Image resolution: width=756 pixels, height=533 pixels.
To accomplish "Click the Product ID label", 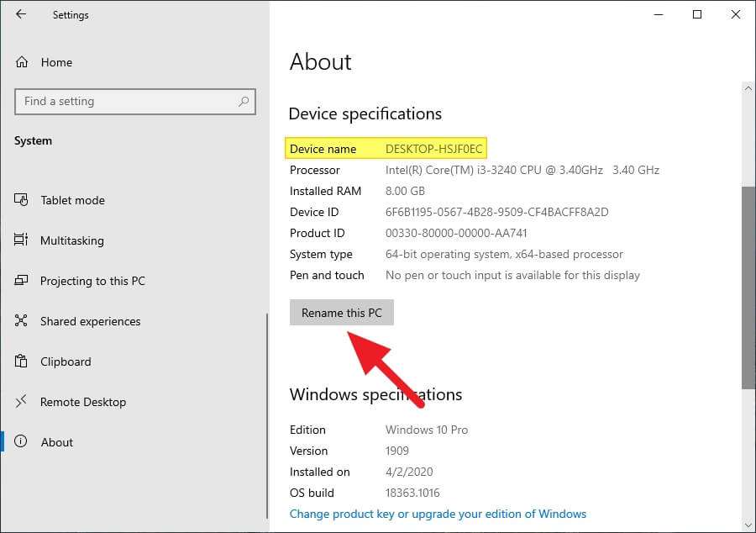I will point(318,234).
